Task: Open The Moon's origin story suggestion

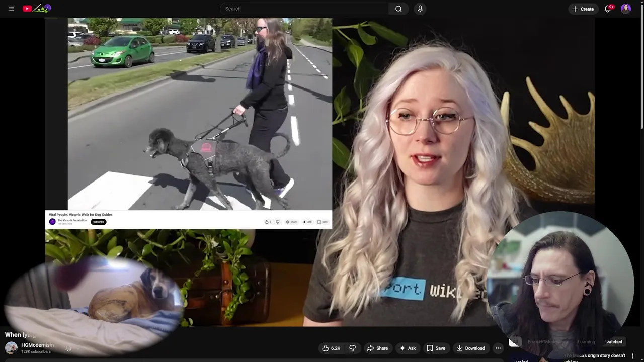Action: pos(595,357)
